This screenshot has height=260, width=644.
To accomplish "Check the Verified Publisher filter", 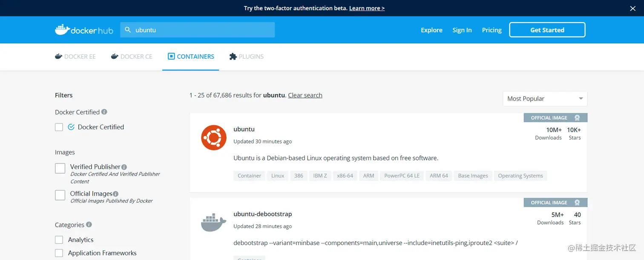I will click(60, 168).
